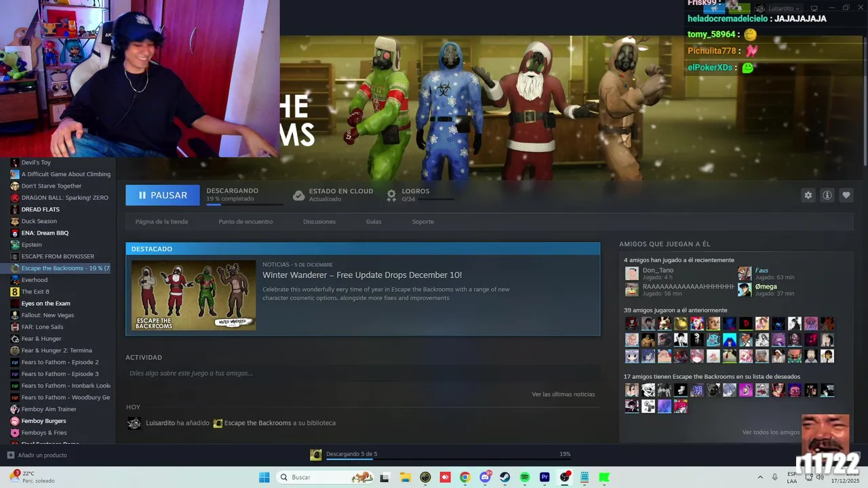Image resolution: width=868 pixels, height=488 pixels.
Task: Select A Difficult Game About Climbing
Action: coord(66,174)
